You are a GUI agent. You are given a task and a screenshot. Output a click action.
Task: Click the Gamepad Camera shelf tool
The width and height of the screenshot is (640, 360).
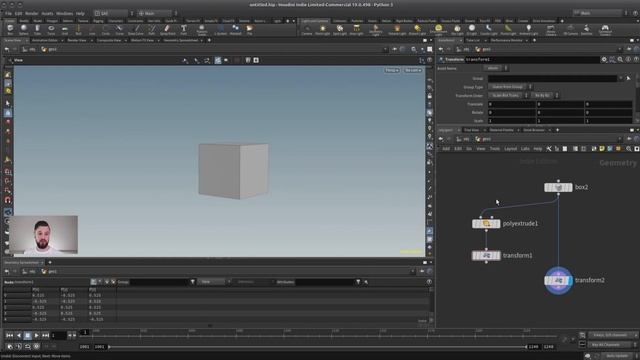point(605,29)
